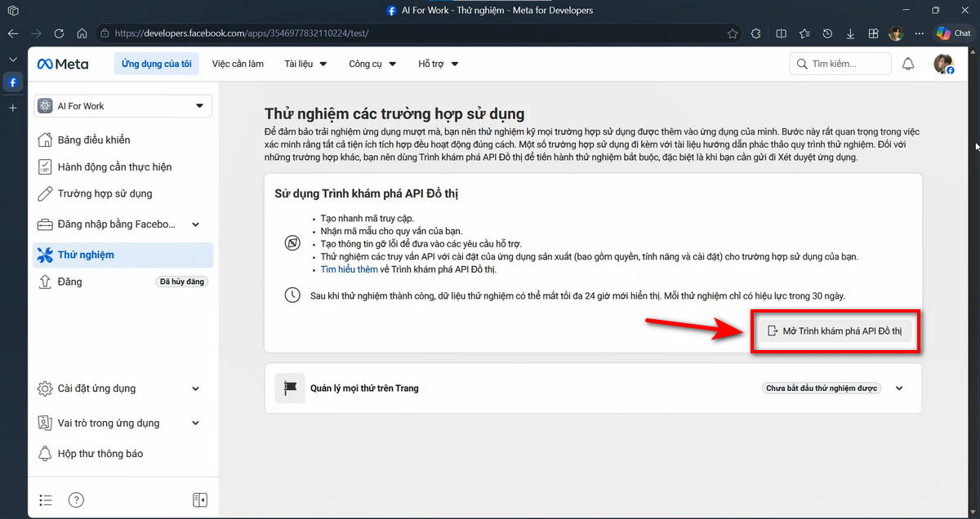The height and width of the screenshot is (519, 980).
Task: View site information via the lock icon
Action: [x=105, y=33]
